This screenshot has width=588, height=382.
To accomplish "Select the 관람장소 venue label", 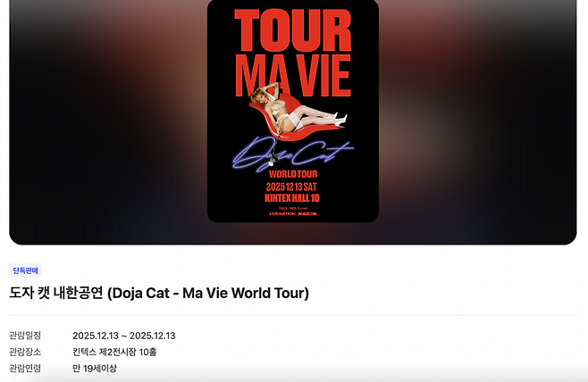I will tap(25, 352).
